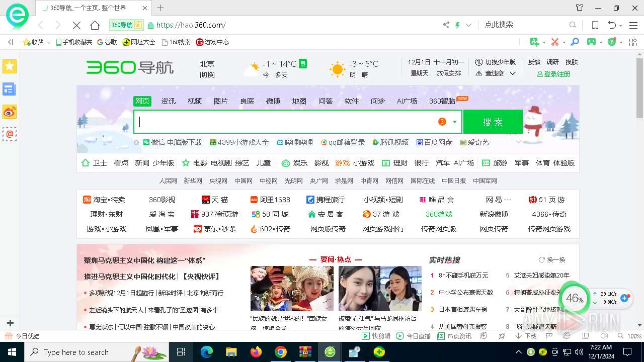Click the red scissors screenshot icon
Viewport: 644px width, 362px height.
click(x=554, y=42)
